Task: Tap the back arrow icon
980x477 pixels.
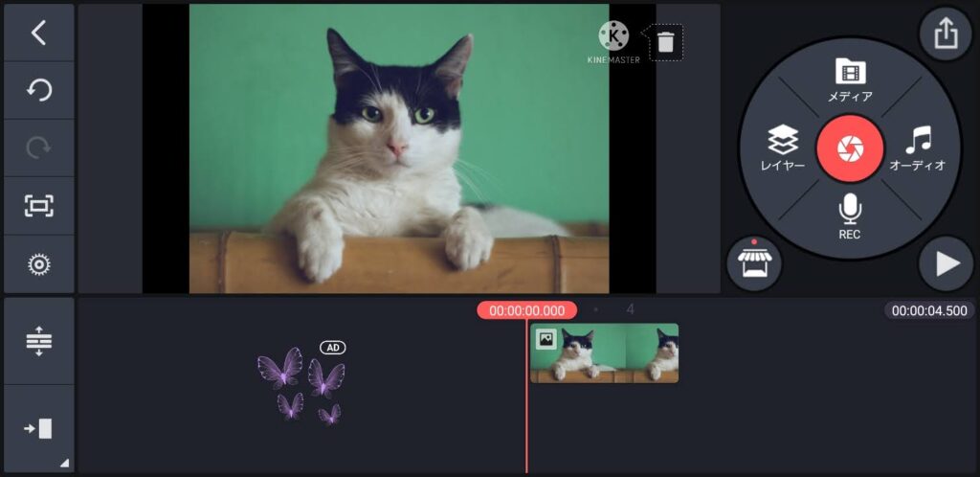Action: pos(38,33)
